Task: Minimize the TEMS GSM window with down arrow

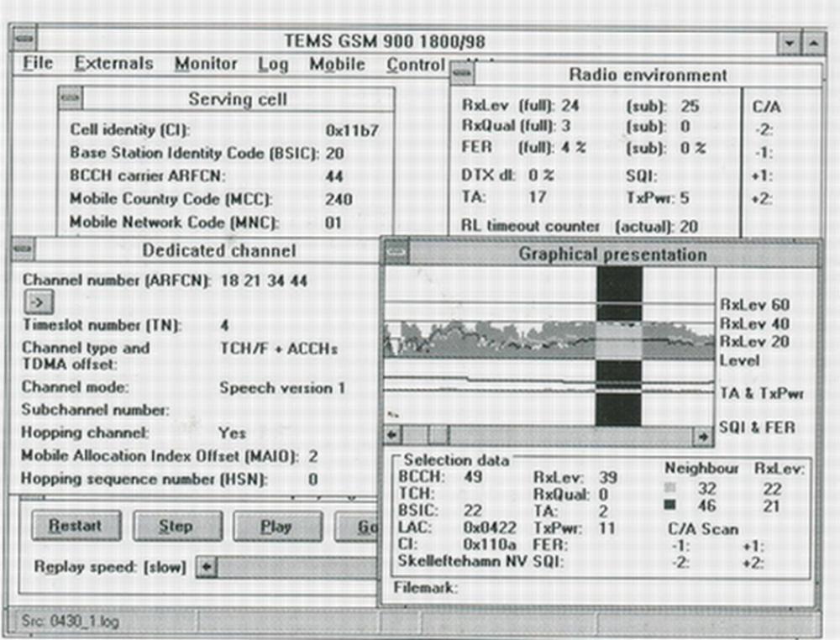Action: [x=789, y=43]
